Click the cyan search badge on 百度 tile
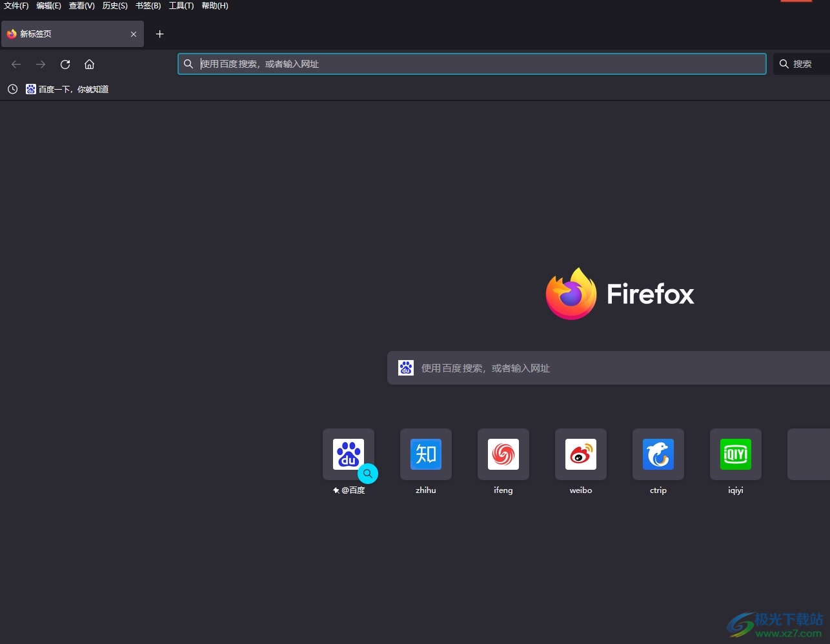This screenshot has width=830, height=644. tap(368, 474)
